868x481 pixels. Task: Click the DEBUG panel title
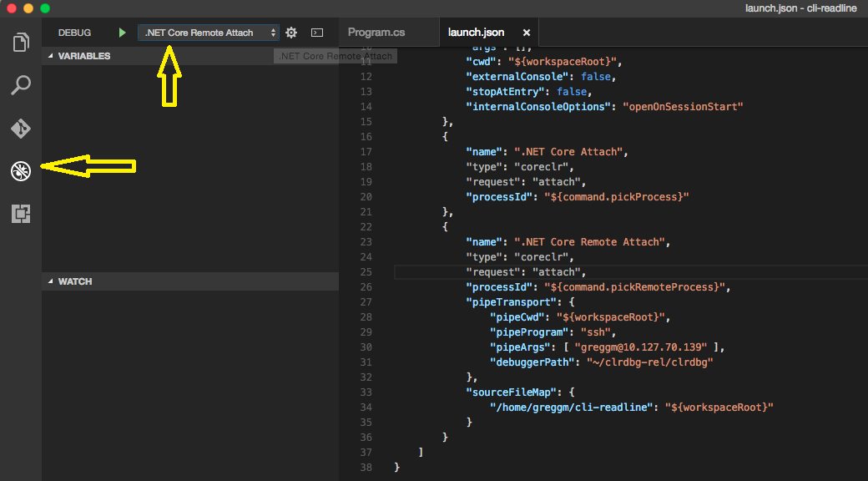pos(74,33)
